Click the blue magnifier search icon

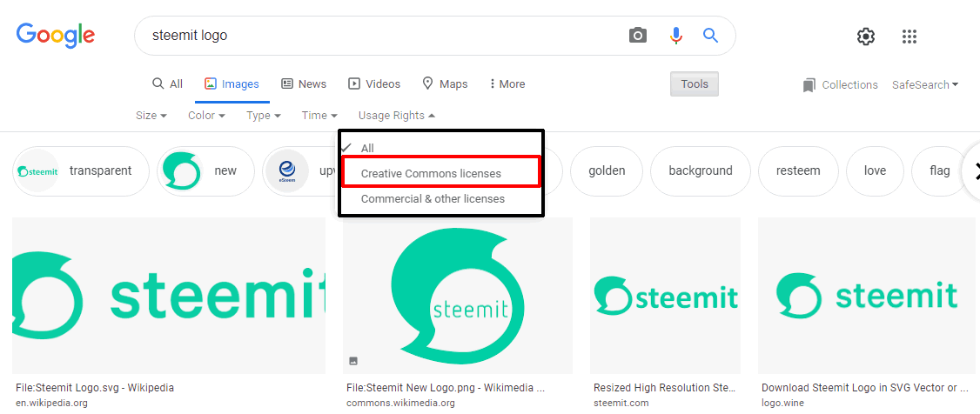710,35
